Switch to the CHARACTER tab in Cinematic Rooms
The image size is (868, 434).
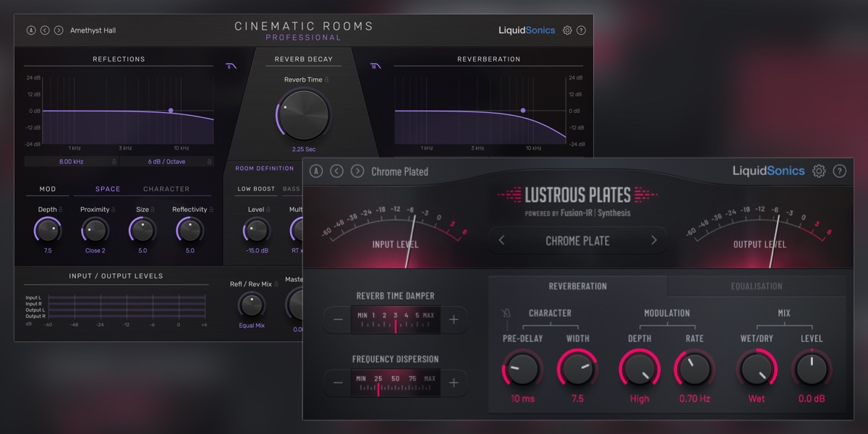pyautogui.click(x=166, y=189)
